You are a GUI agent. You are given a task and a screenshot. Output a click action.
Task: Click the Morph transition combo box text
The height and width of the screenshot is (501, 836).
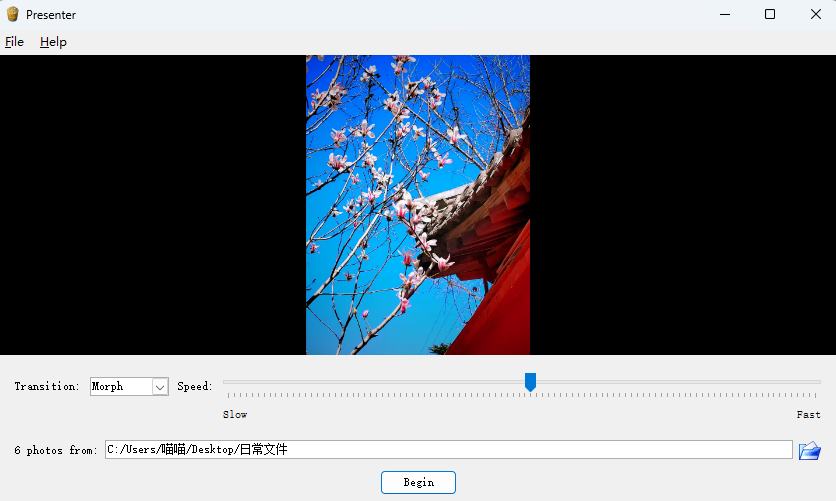pyautogui.click(x=119, y=387)
